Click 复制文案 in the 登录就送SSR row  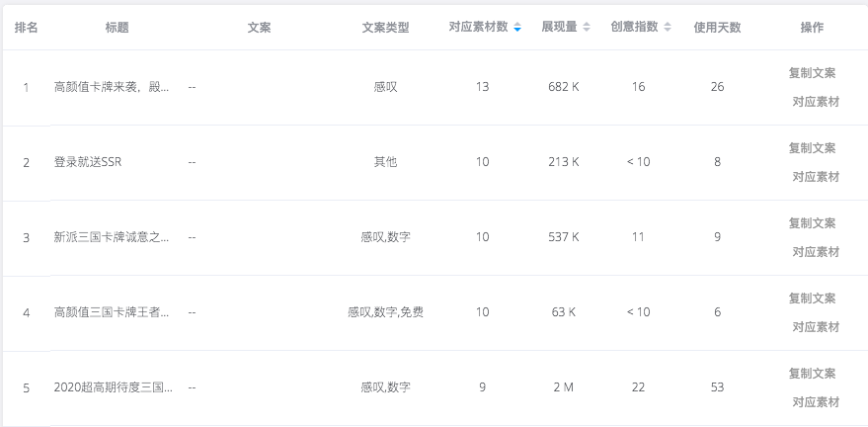[x=812, y=148]
